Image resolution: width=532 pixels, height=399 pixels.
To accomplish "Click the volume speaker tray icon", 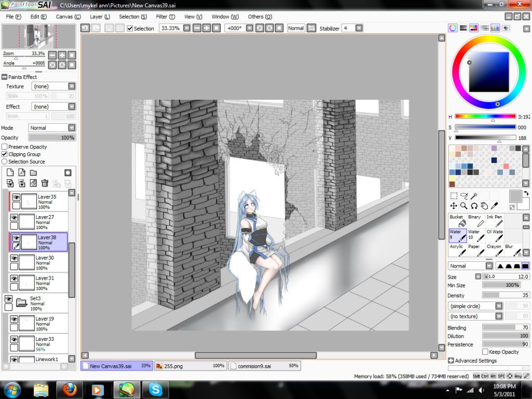I will [x=481, y=390].
